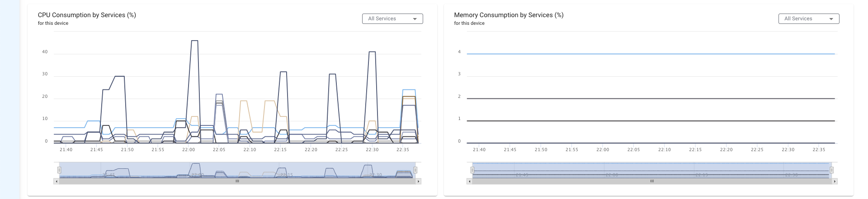Click left scroll arrow under Memory chart
The image size is (868, 199).
tap(469, 181)
